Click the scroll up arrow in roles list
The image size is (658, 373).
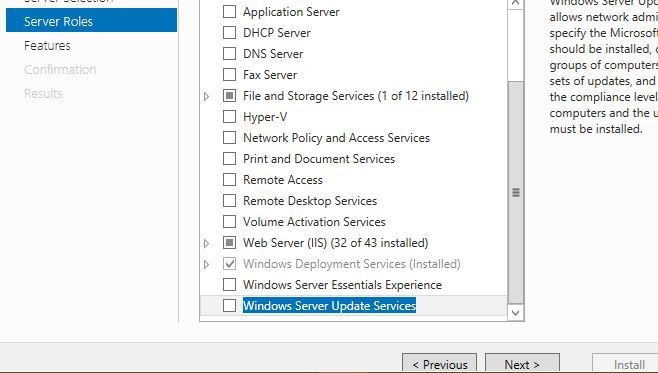click(516, 3)
